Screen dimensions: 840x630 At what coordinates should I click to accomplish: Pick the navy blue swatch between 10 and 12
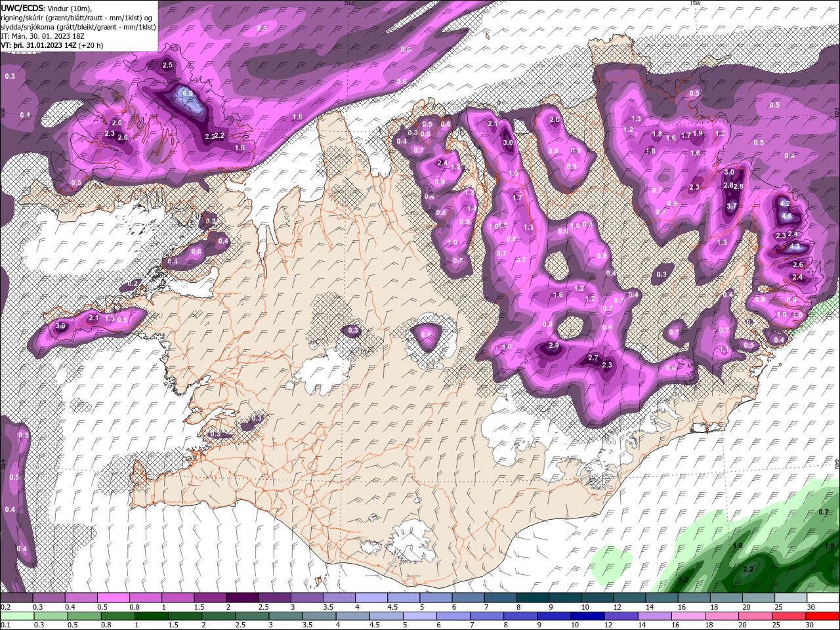click(x=588, y=616)
